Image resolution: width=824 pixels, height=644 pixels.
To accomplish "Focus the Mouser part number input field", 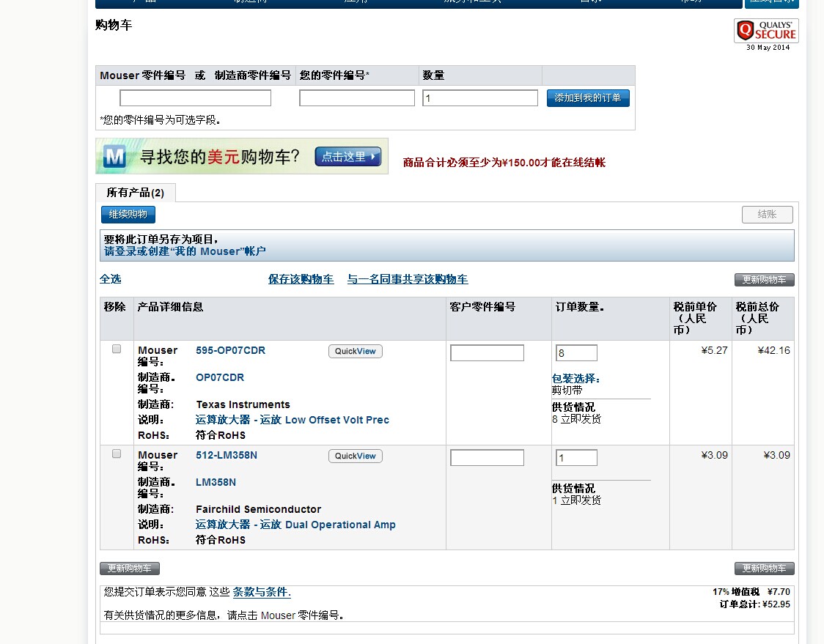I will [x=196, y=97].
